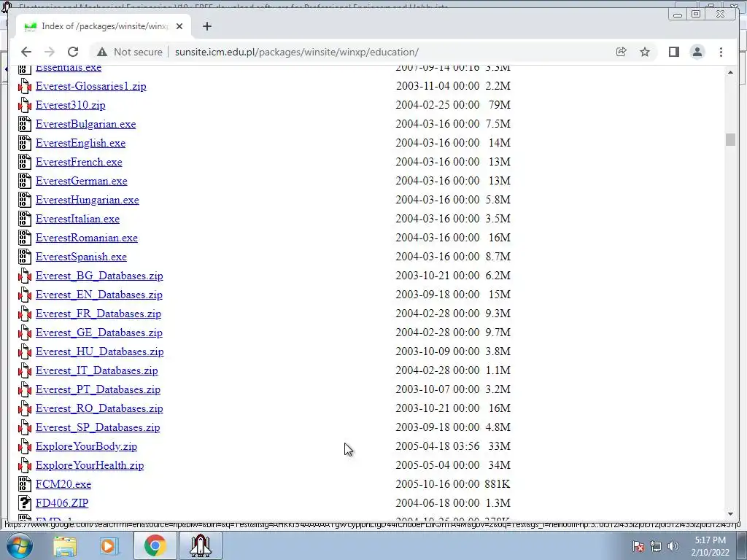Open the EverestSpanish.exe link
Image resolution: width=747 pixels, height=560 pixels.
(81, 257)
